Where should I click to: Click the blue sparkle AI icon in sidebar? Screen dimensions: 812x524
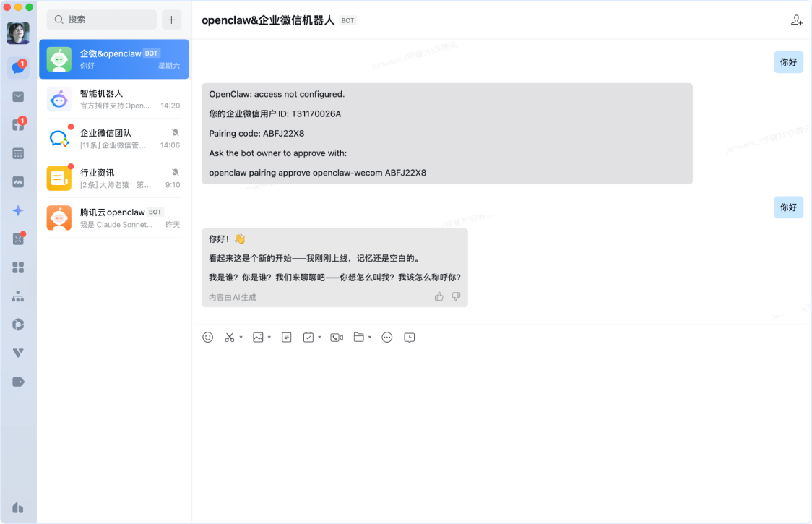click(18, 210)
